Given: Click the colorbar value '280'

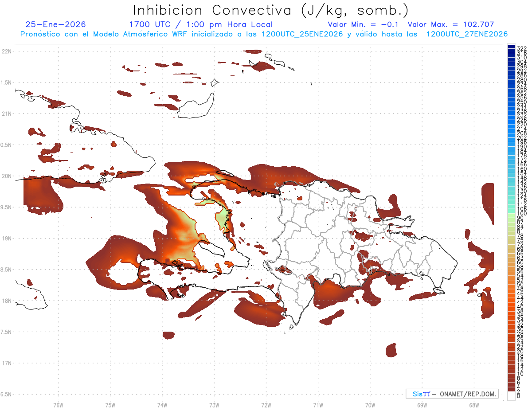Looking at the screenshot, I should click(x=522, y=79).
